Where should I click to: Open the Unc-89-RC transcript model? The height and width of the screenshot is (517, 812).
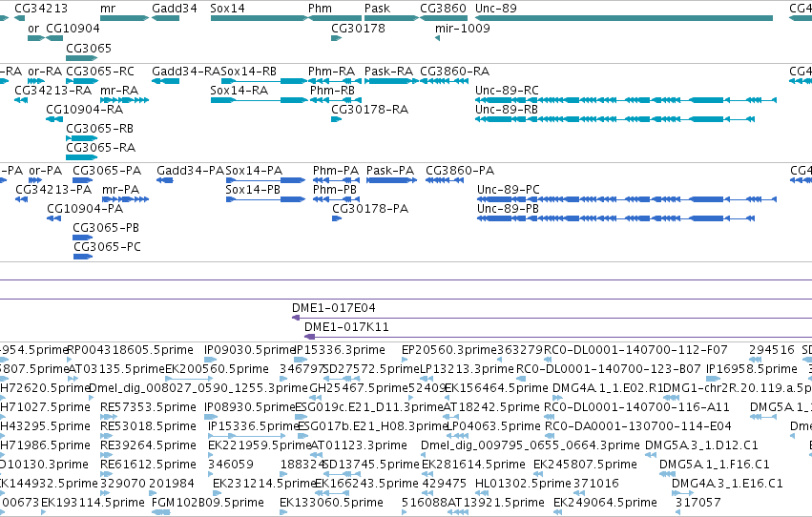pos(626,100)
